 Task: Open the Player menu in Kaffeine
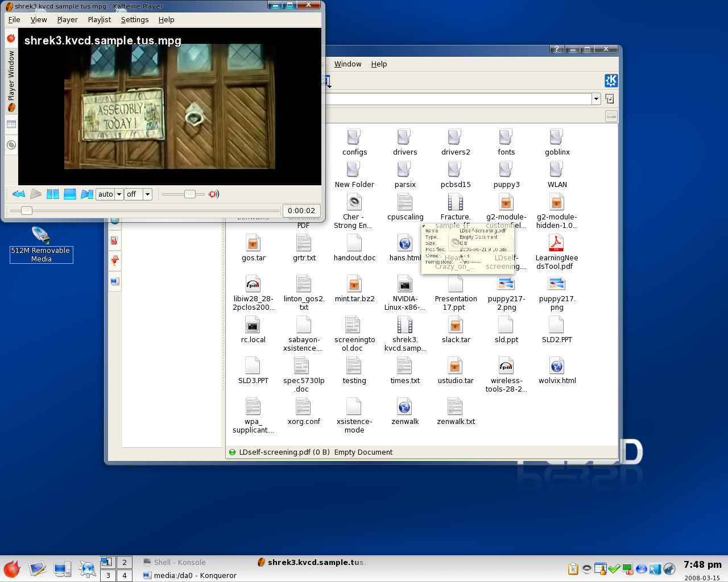coord(67,19)
